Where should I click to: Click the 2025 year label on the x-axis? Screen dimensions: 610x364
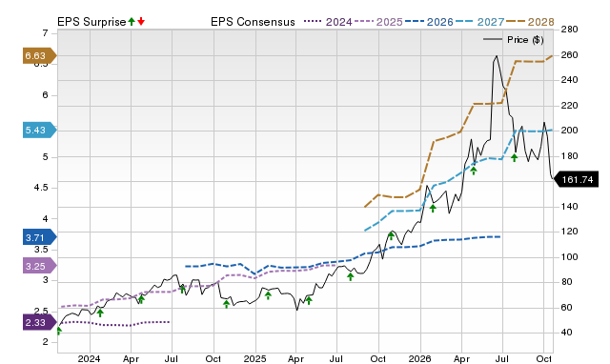pos(254,358)
